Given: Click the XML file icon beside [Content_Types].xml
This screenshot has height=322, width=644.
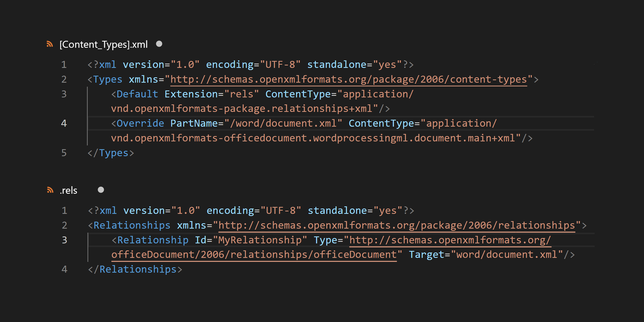Looking at the screenshot, I should pos(50,44).
